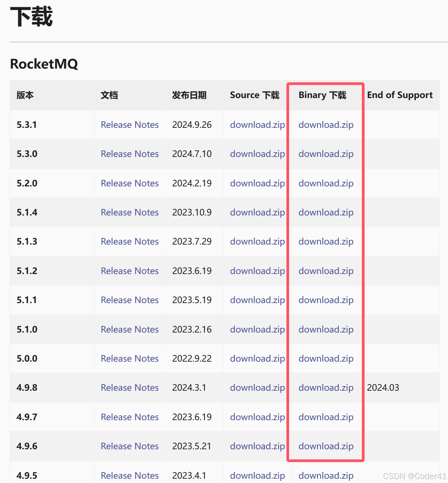This screenshot has height=483, width=448.
Task: Open Release Notes for version 5.1.1
Action: click(x=130, y=300)
